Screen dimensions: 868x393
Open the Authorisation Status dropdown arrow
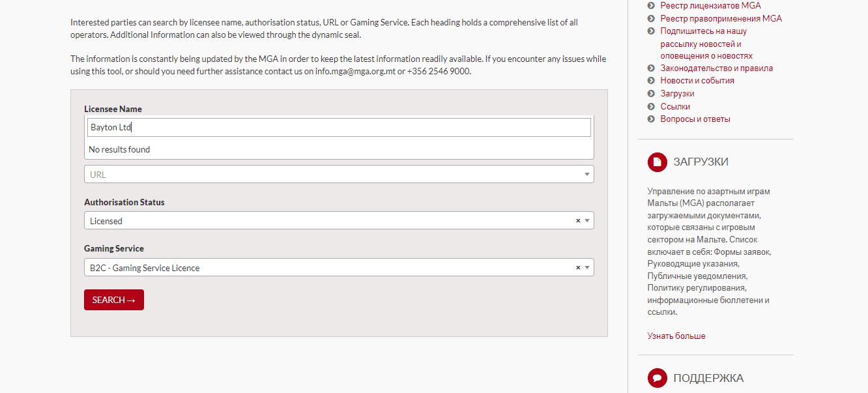tap(587, 221)
